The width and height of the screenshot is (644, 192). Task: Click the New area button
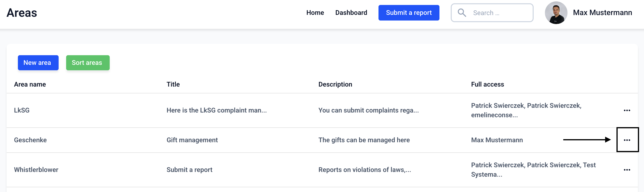point(38,63)
